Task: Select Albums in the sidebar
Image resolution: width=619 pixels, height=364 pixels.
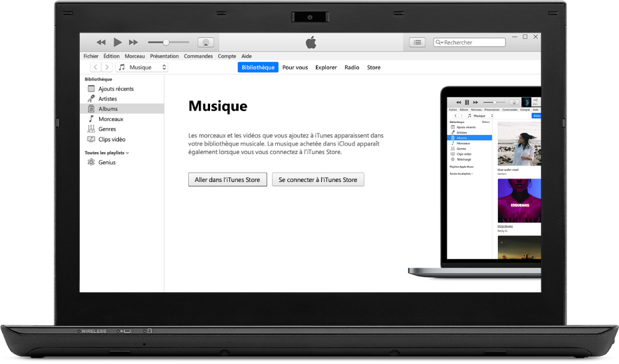Action: coord(122,109)
